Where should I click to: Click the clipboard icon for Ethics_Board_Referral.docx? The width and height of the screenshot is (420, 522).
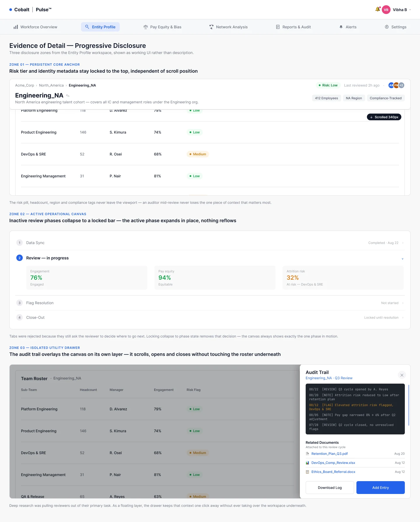pyautogui.click(x=307, y=472)
